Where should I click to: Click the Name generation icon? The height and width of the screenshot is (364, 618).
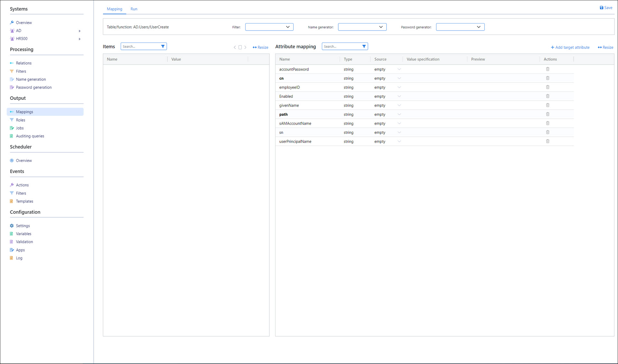point(12,79)
